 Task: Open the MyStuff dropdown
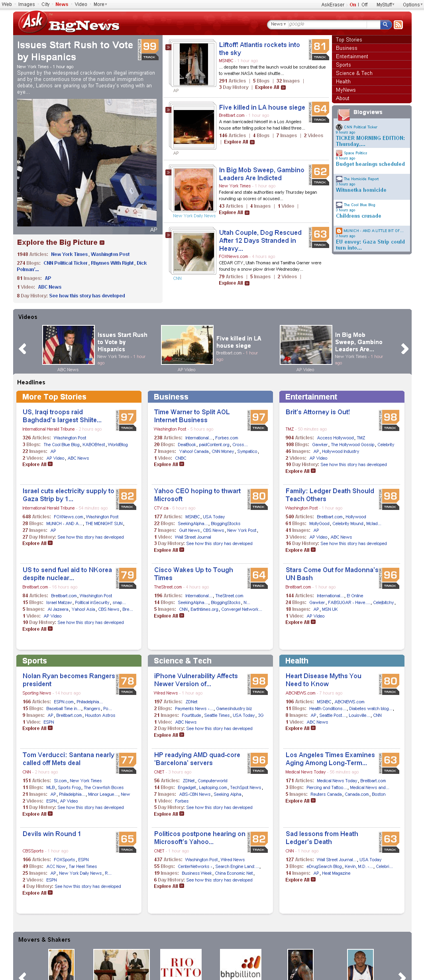[385, 5]
